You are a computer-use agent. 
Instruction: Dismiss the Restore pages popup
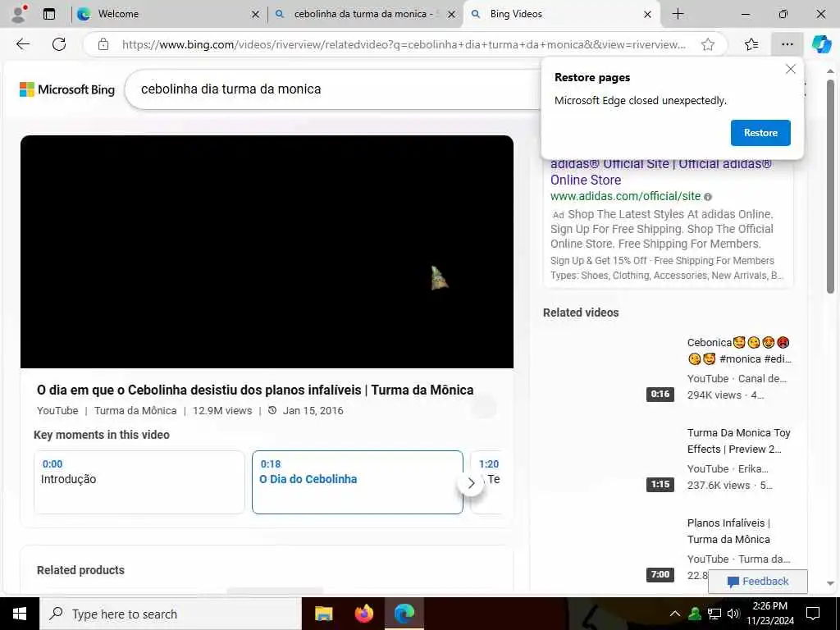pyautogui.click(x=790, y=69)
